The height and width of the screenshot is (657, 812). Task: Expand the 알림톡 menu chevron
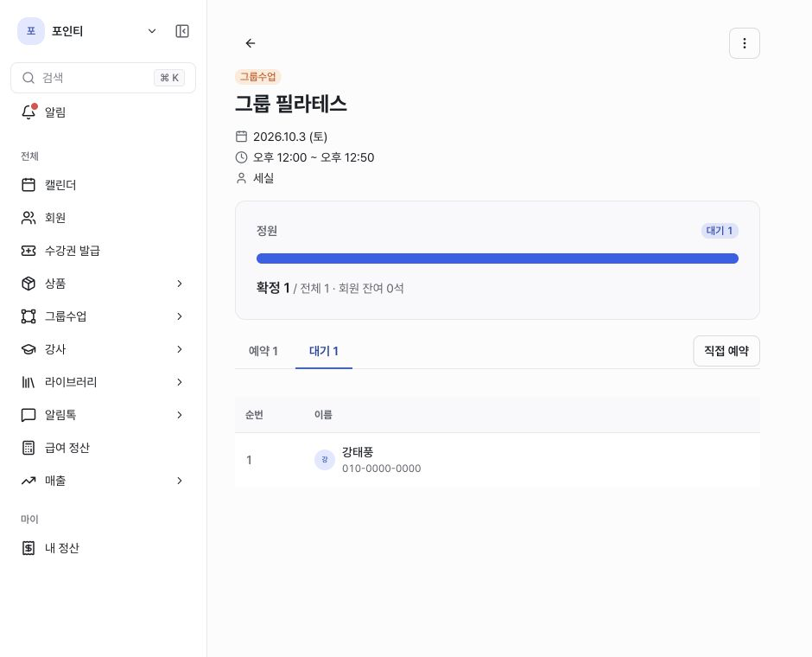click(179, 415)
